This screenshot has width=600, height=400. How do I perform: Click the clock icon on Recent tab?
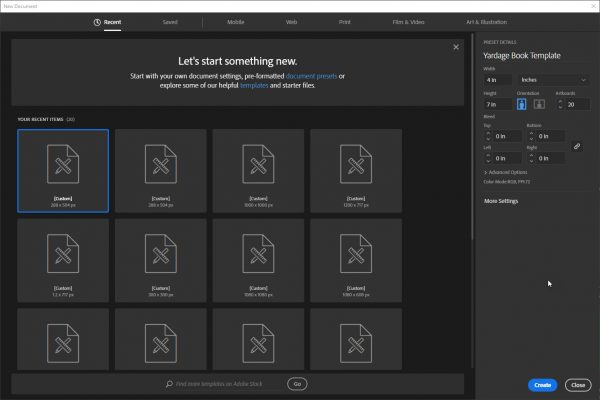point(96,21)
